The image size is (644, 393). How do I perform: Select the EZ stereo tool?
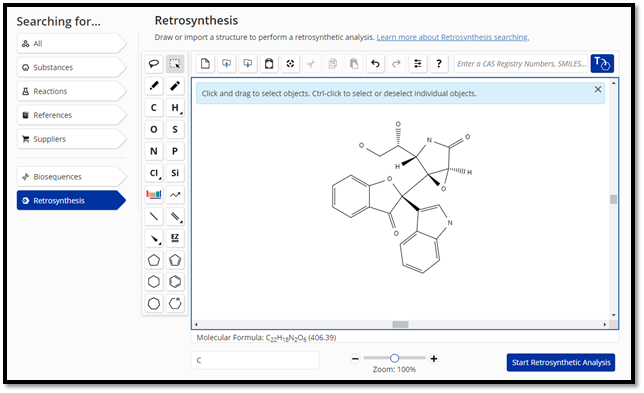coord(175,238)
